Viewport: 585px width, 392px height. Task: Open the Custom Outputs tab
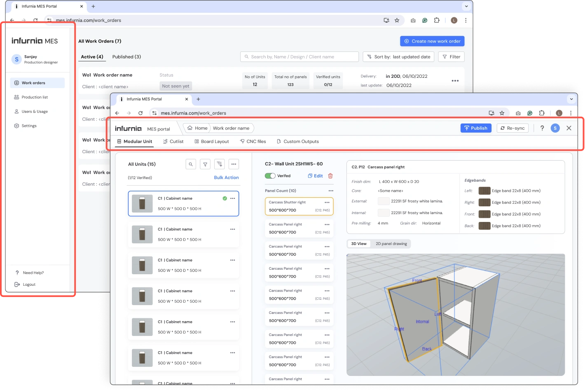[298, 141]
